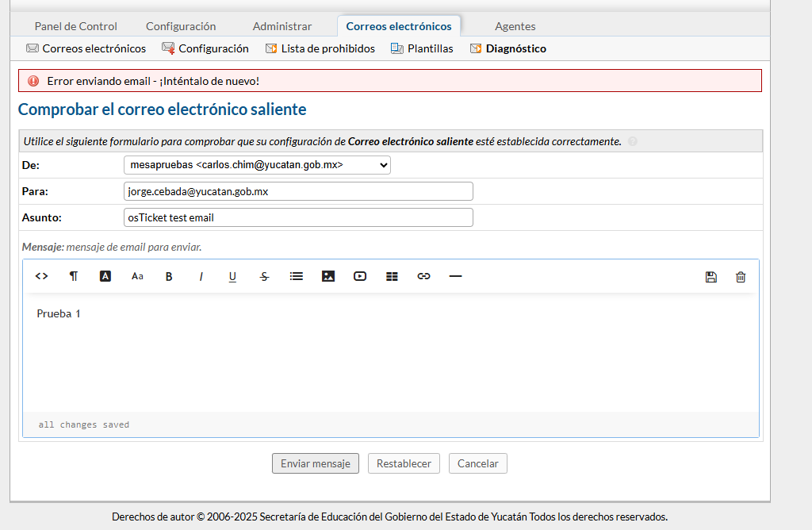The image size is (812, 530).
Task: Insert a video into the message
Action: pos(360,276)
